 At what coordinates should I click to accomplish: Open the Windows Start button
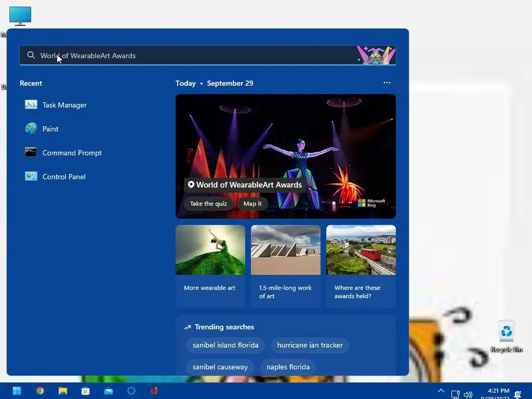click(x=17, y=391)
